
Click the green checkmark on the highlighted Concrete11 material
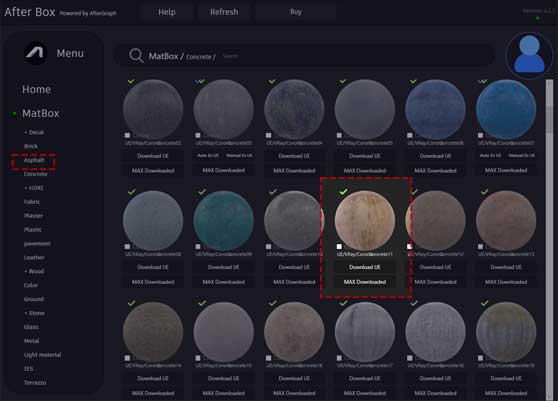[x=343, y=192]
